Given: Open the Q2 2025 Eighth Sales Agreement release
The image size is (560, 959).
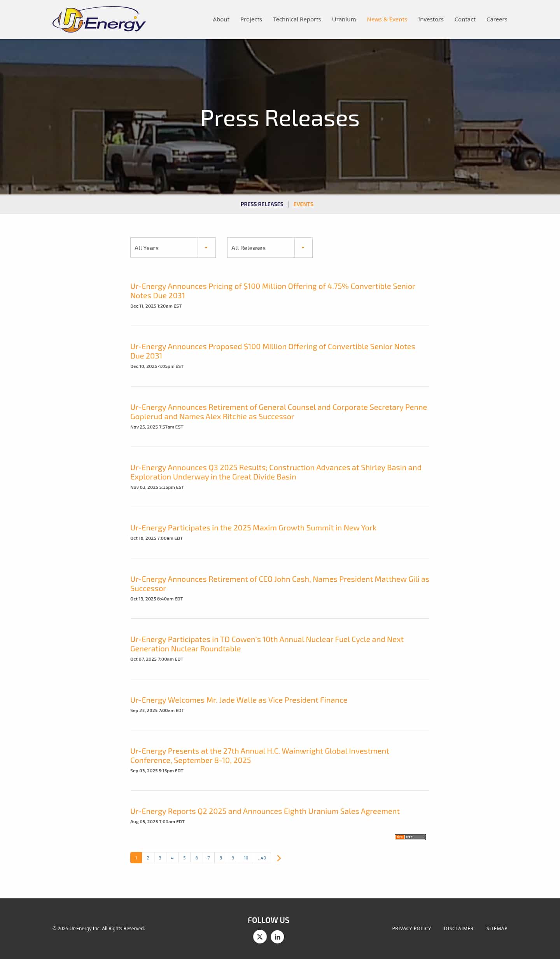Looking at the screenshot, I should (265, 811).
